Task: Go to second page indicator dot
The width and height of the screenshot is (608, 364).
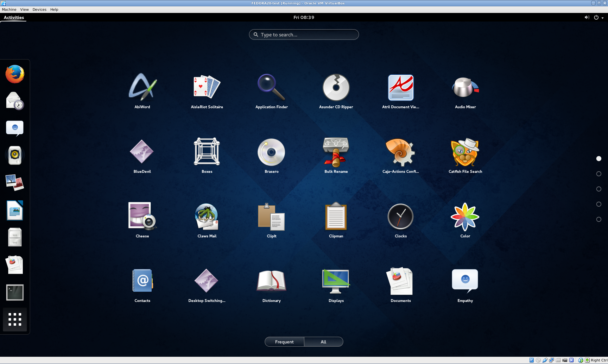Action: point(598,174)
